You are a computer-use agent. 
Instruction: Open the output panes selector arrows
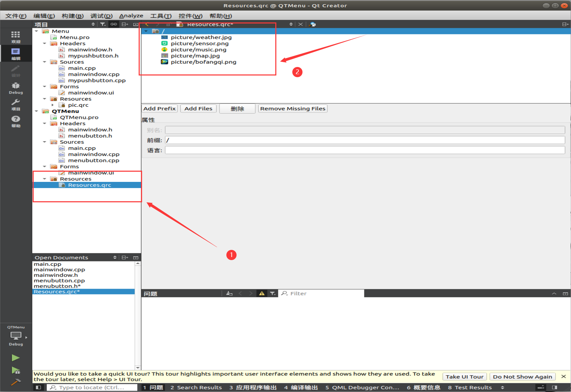point(502,387)
